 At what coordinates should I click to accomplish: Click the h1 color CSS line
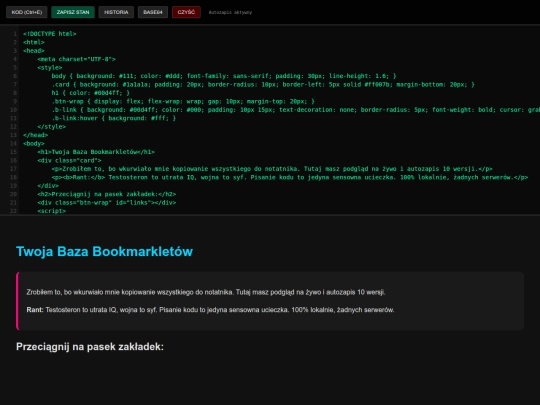(91, 93)
